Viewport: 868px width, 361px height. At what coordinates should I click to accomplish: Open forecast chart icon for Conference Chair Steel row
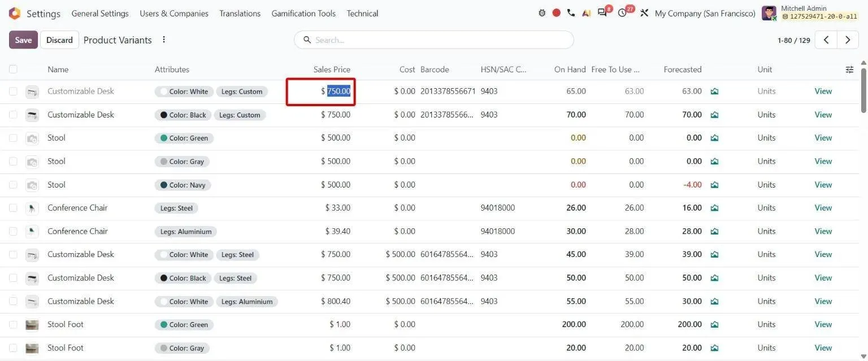click(x=714, y=208)
